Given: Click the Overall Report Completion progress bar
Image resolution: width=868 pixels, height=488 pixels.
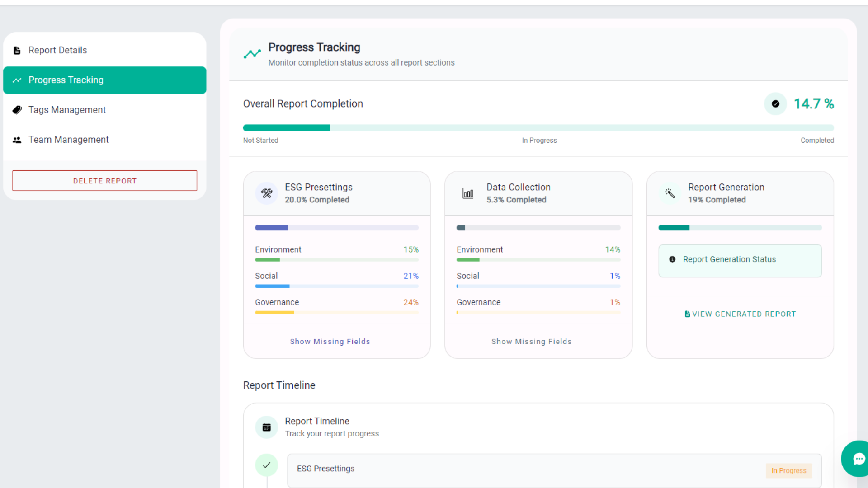Looking at the screenshot, I should coord(538,128).
